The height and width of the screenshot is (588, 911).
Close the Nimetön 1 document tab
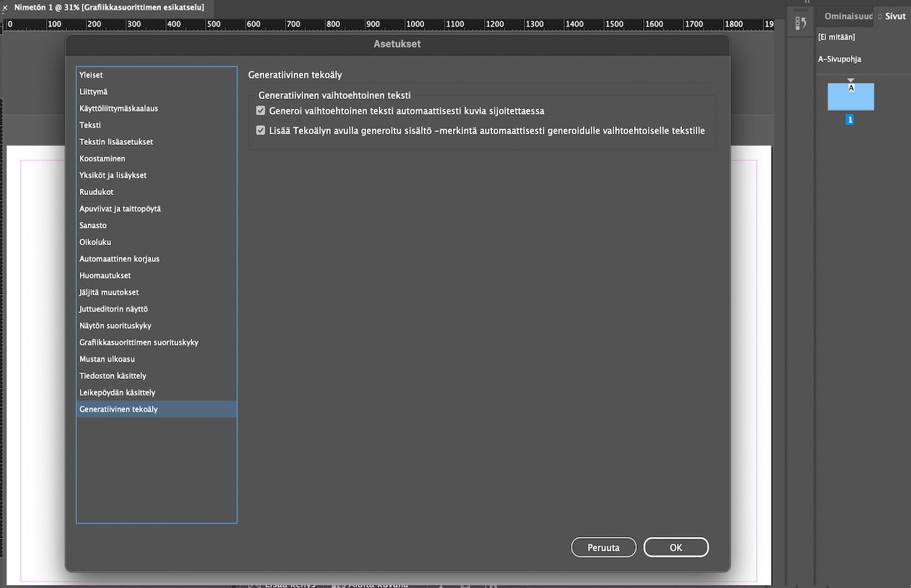[x=5, y=7]
